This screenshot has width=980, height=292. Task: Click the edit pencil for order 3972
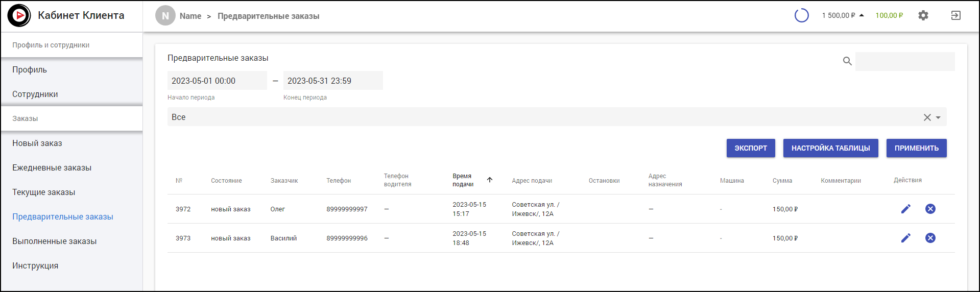point(905,209)
